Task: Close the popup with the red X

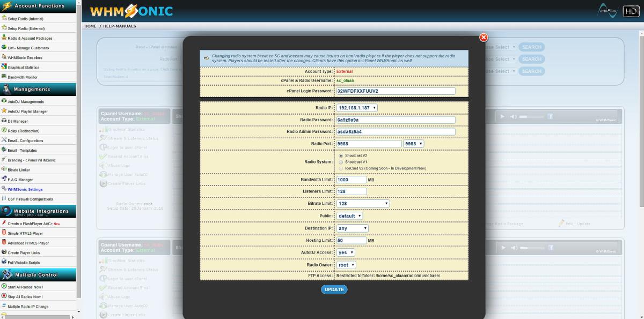Action: (484, 38)
